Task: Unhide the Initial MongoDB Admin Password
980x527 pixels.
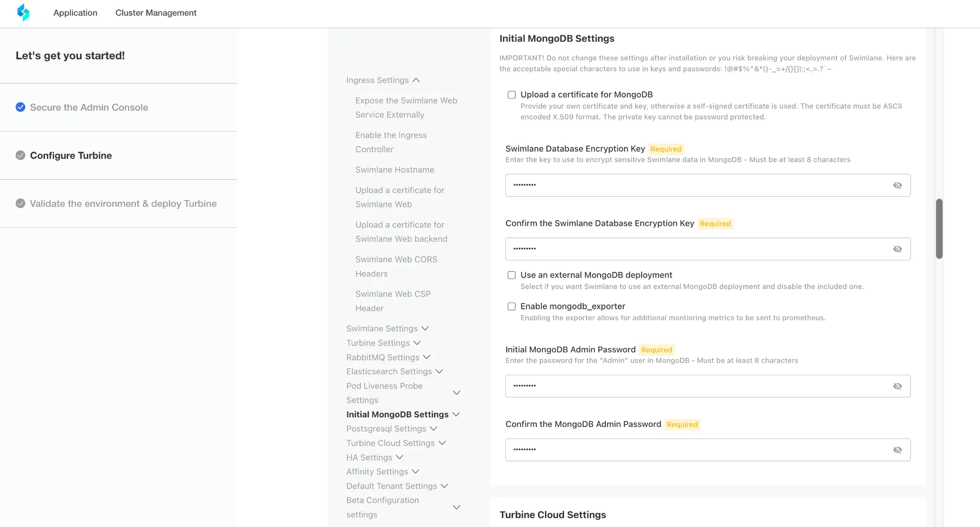Action: pos(897,386)
